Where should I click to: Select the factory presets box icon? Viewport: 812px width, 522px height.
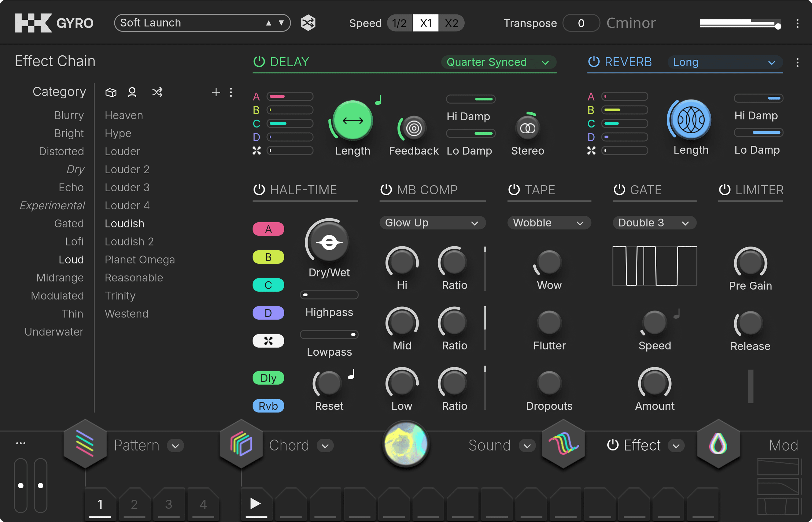coord(111,92)
